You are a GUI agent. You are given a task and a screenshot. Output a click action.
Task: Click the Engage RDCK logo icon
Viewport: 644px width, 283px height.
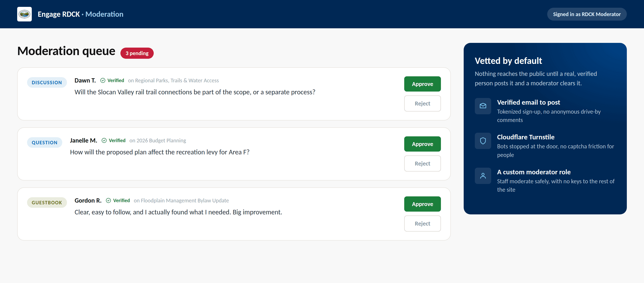[x=24, y=14]
